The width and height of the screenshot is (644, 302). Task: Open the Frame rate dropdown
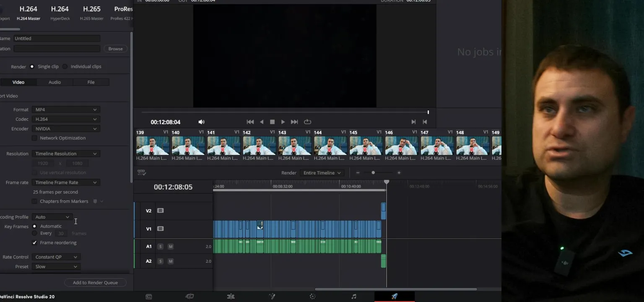pyautogui.click(x=66, y=182)
